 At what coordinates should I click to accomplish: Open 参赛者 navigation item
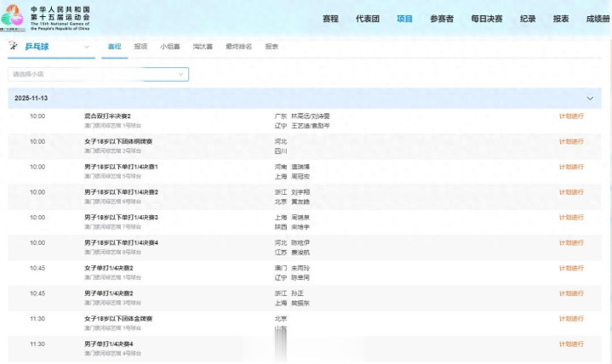(441, 19)
